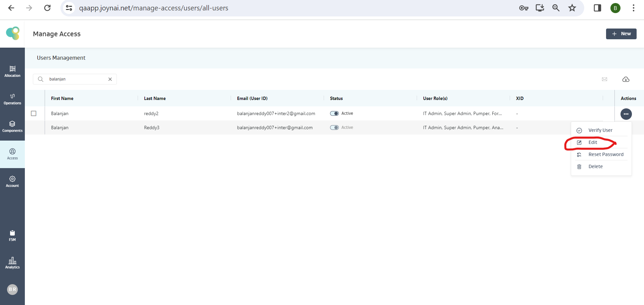Click the BR user avatar

pyautogui.click(x=12, y=289)
